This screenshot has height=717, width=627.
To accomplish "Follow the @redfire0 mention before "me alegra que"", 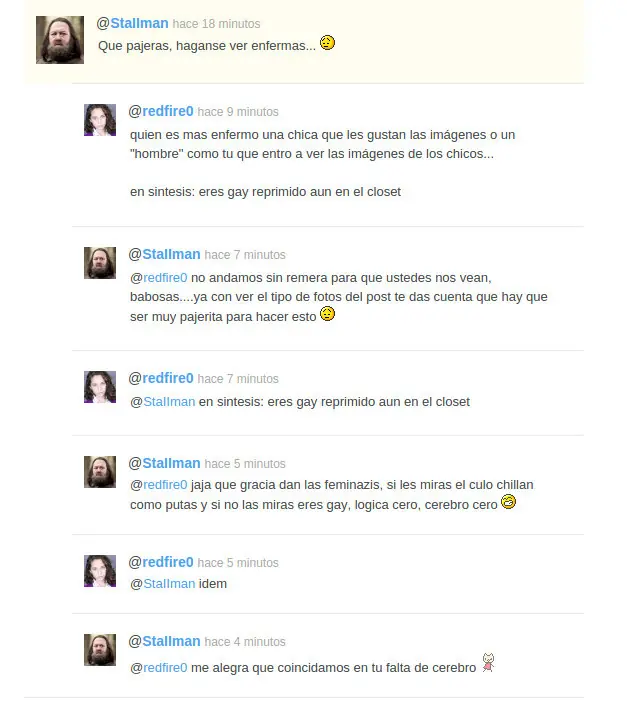I will coord(159,668).
